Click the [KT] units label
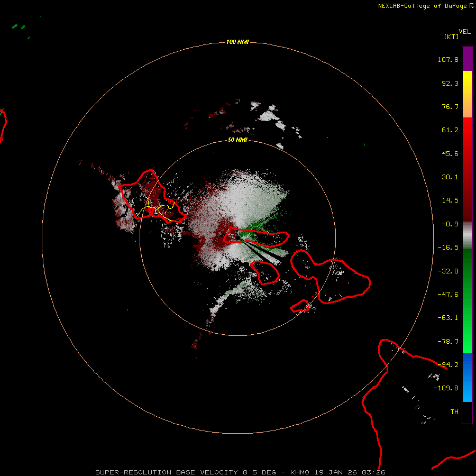 [x=451, y=36]
